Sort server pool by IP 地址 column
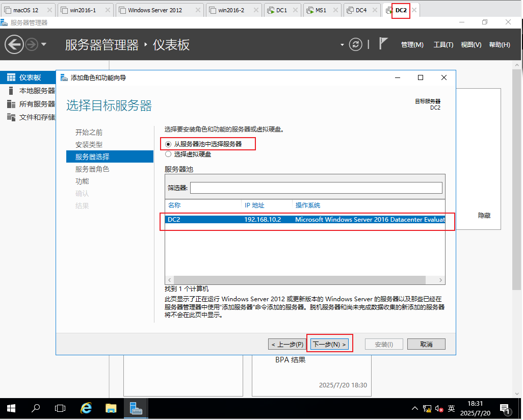Screen dimensions: 523x420 click(254, 205)
